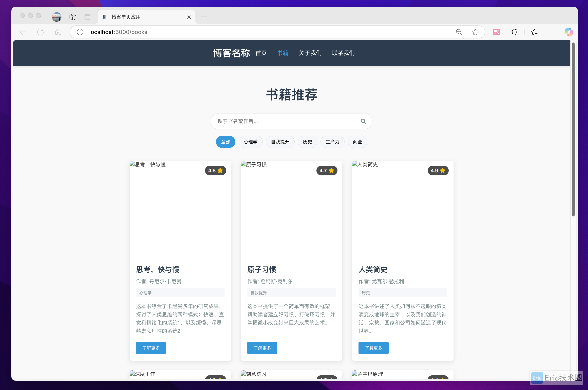Open the workspaces icon in title bar

point(73,17)
